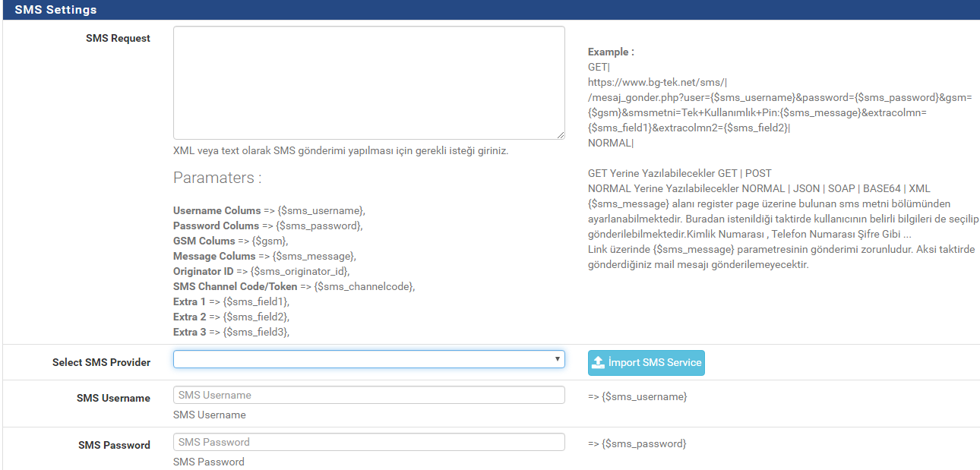This screenshot has width=980, height=470.
Task: Click the Password Colums parameter line
Action: click(268, 226)
